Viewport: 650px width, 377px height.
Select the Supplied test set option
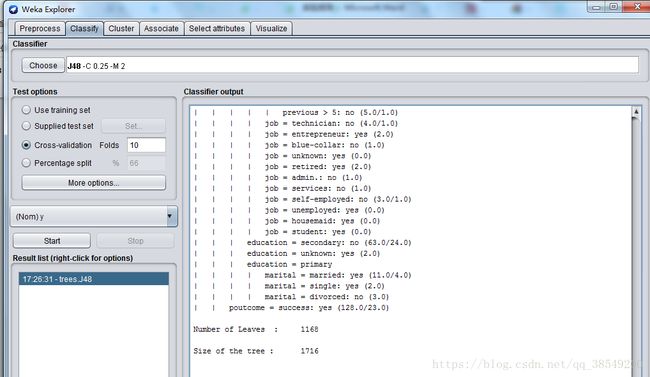click(26, 126)
